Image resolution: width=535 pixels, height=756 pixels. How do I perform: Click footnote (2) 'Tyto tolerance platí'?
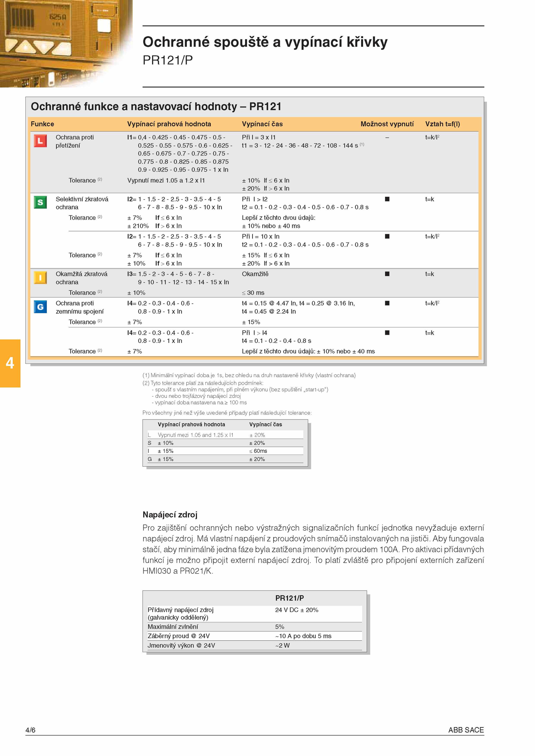[203, 383]
